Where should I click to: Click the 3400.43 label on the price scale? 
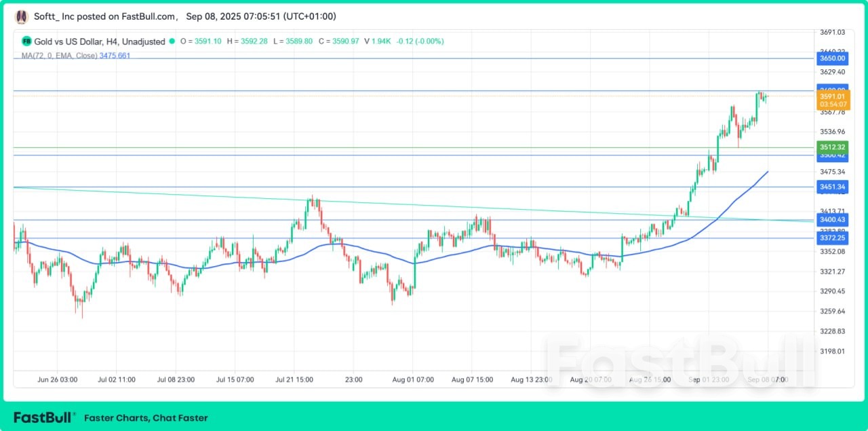pos(832,219)
